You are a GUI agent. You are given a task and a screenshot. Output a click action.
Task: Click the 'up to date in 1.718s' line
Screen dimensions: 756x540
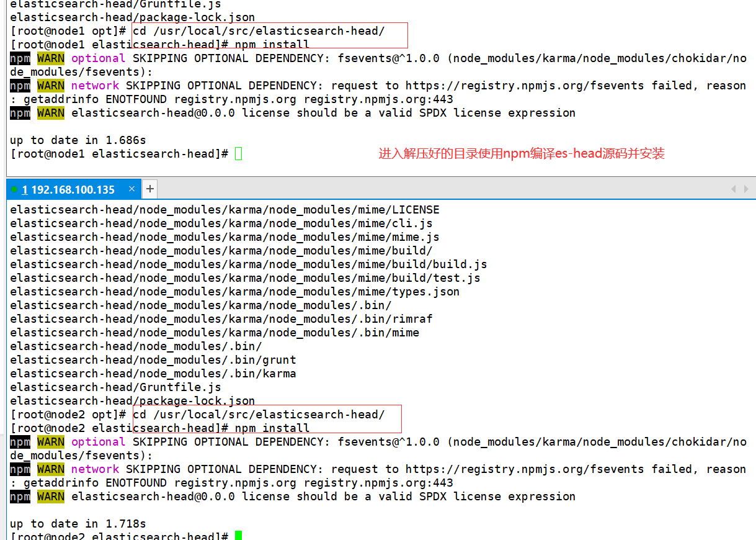point(78,524)
